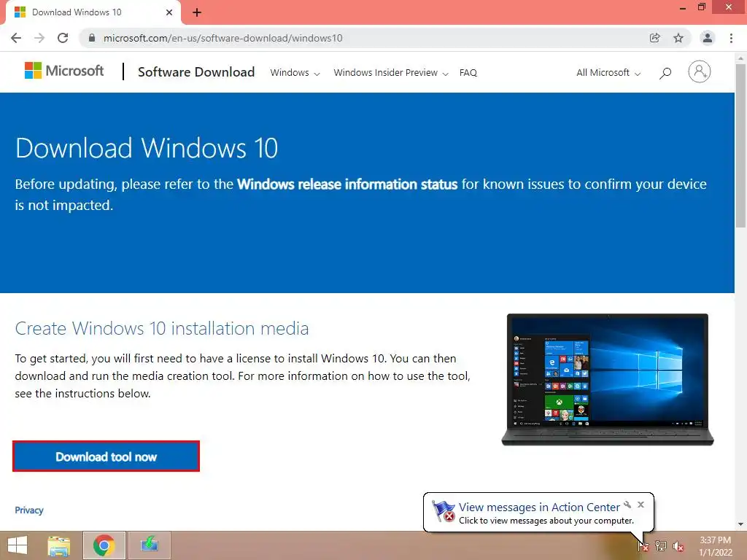Open a new browser tab
Screen dimensions: 747x560
click(x=197, y=12)
